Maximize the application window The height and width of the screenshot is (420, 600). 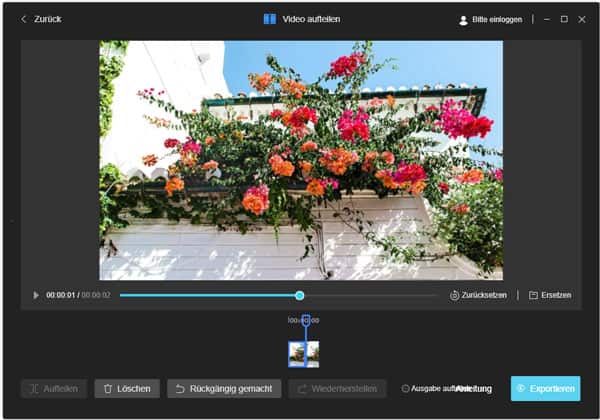pyautogui.click(x=564, y=19)
